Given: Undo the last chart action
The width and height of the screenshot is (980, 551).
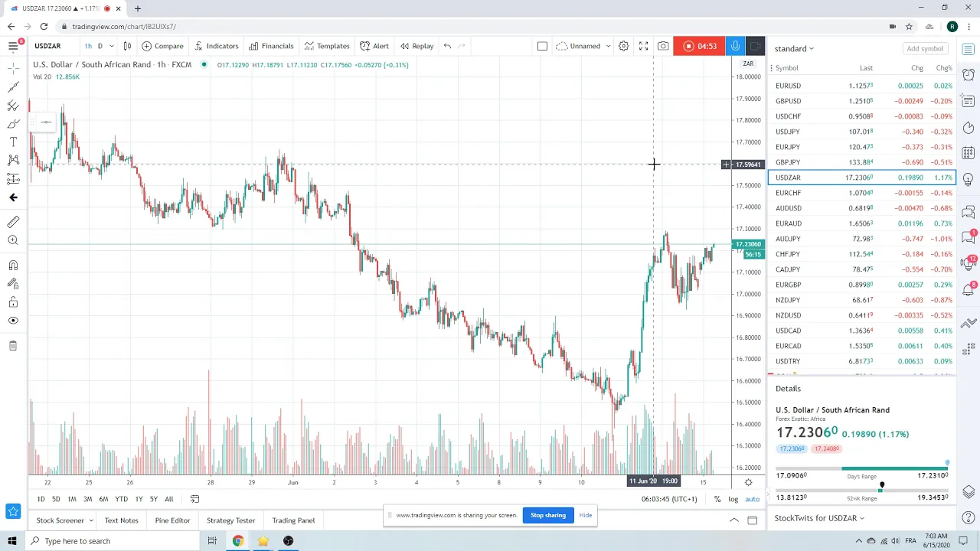Looking at the screenshot, I should coord(447,46).
